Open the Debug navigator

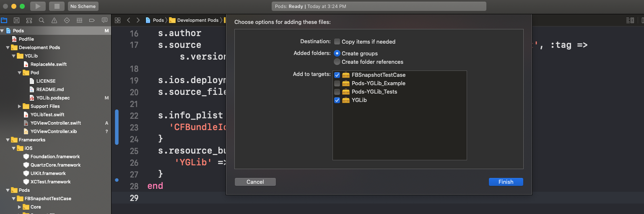click(79, 20)
